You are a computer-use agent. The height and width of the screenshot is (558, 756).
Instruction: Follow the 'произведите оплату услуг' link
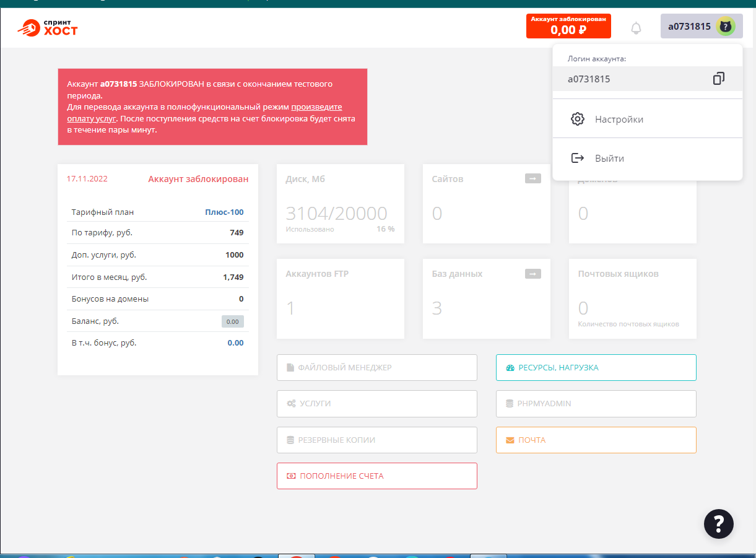(316, 107)
